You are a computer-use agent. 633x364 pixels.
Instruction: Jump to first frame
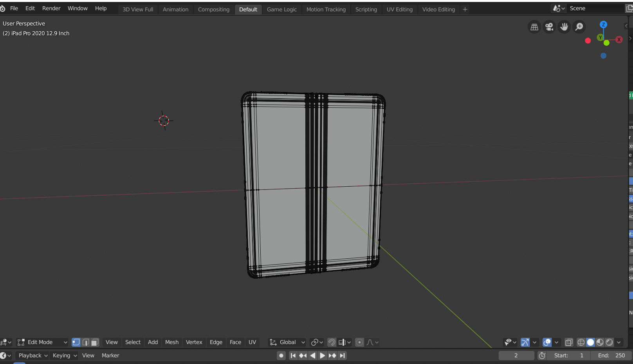(293, 355)
